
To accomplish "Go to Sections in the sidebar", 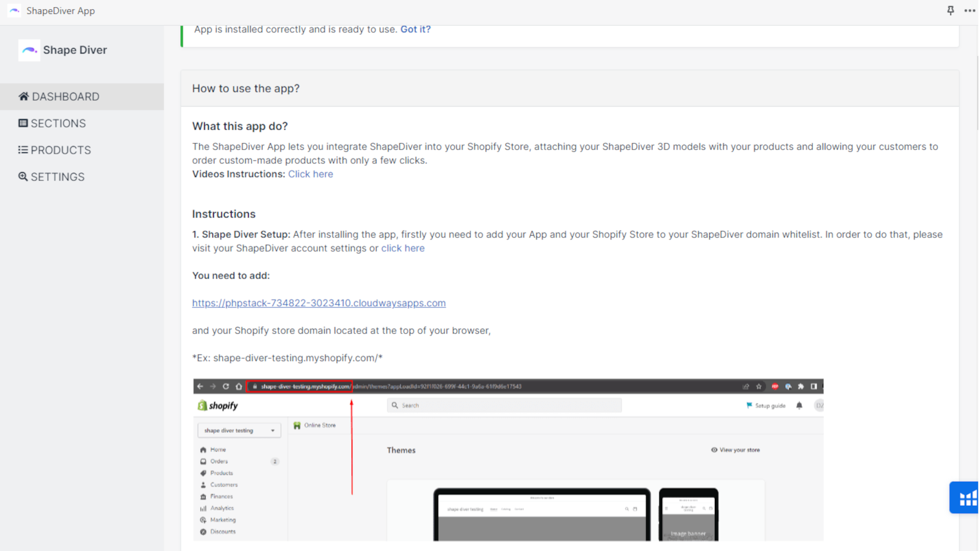I will (82, 124).
